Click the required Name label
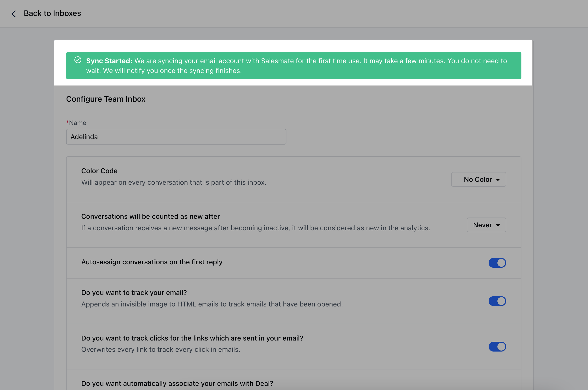 click(77, 123)
